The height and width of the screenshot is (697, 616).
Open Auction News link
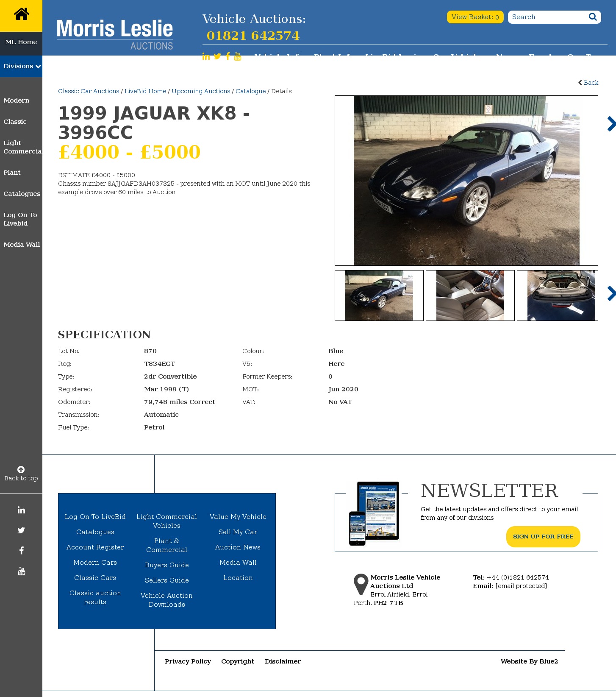(x=238, y=547)
